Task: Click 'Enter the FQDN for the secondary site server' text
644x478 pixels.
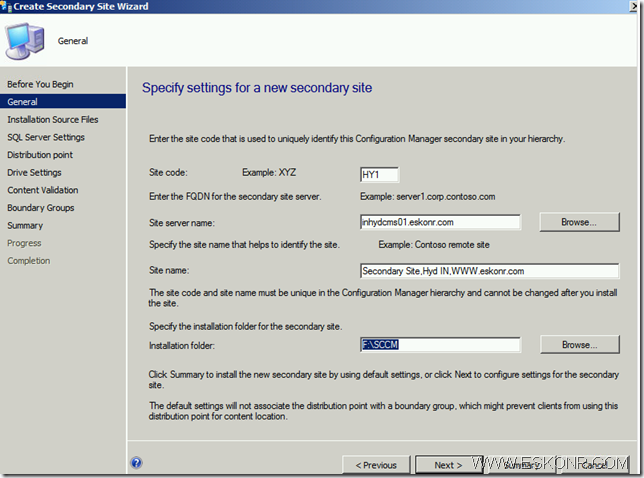Action: (235, 197)
